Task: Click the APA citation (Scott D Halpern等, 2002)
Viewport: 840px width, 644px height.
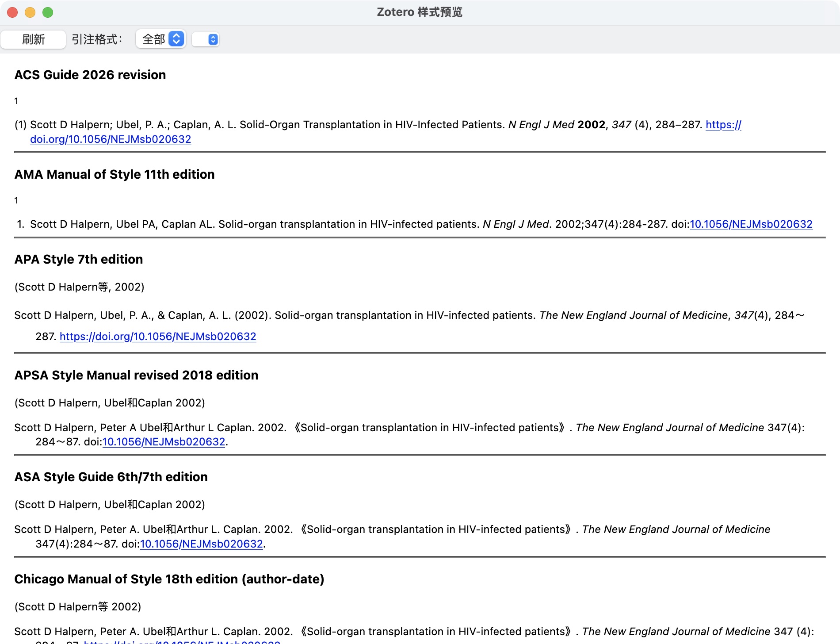Action: (x=80, y=287)
